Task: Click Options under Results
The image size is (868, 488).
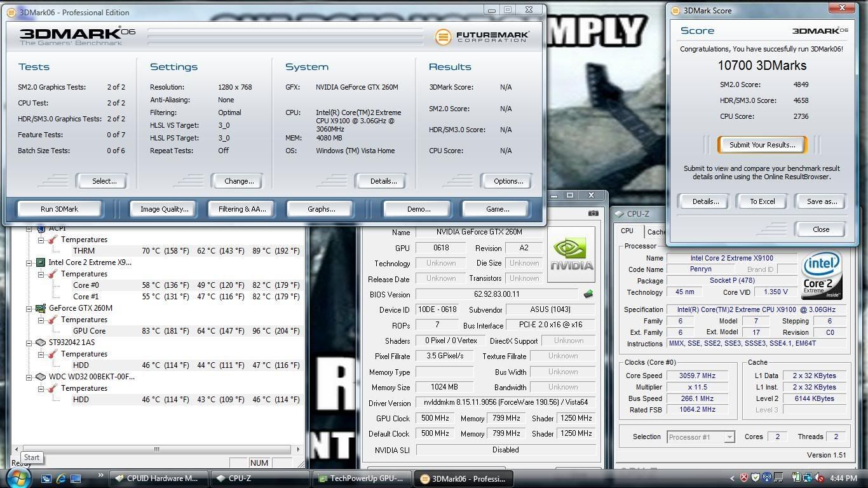Action: 508,181
